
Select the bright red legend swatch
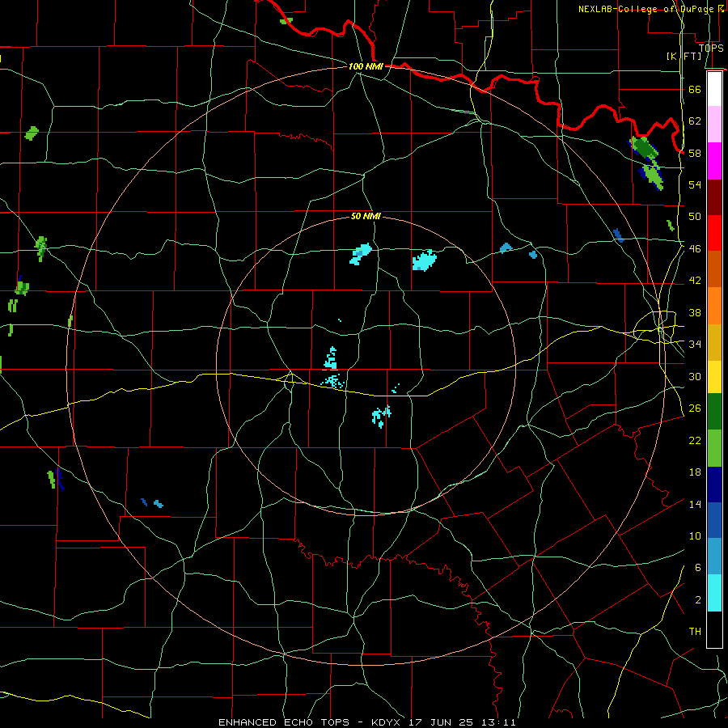click(x=714, y=233)
